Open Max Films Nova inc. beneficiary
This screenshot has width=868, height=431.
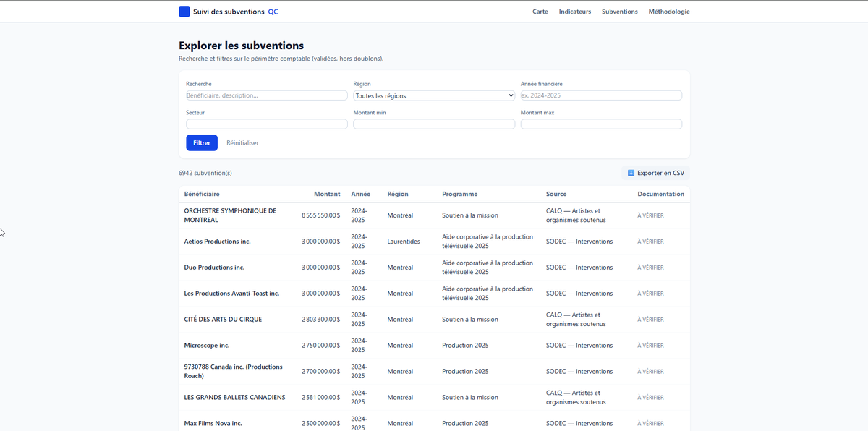coord(213,424)
